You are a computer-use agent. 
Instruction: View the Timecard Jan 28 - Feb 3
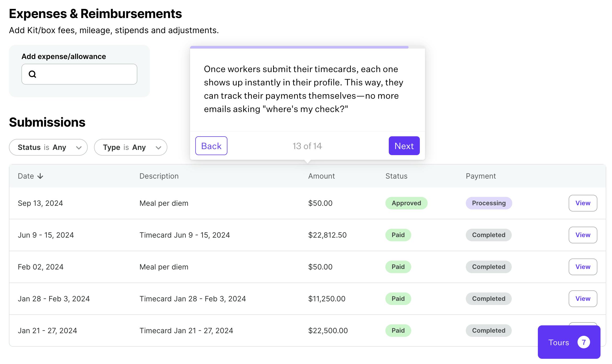[582, 299]
